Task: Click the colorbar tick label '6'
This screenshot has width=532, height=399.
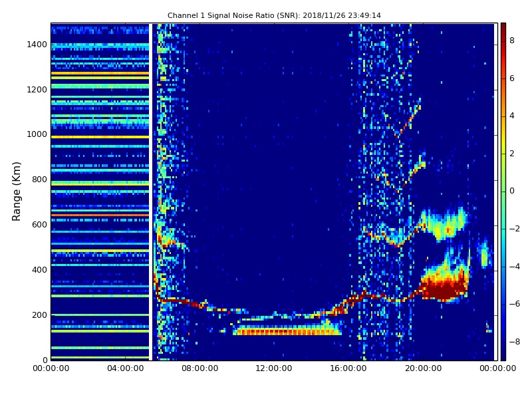Action: coord(512,78)
